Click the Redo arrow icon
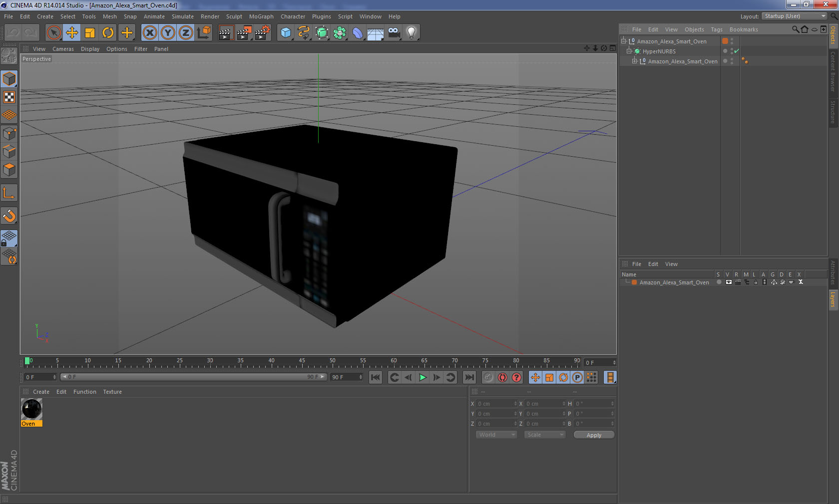Screen dimensions: 839x504 click(30, 33)
